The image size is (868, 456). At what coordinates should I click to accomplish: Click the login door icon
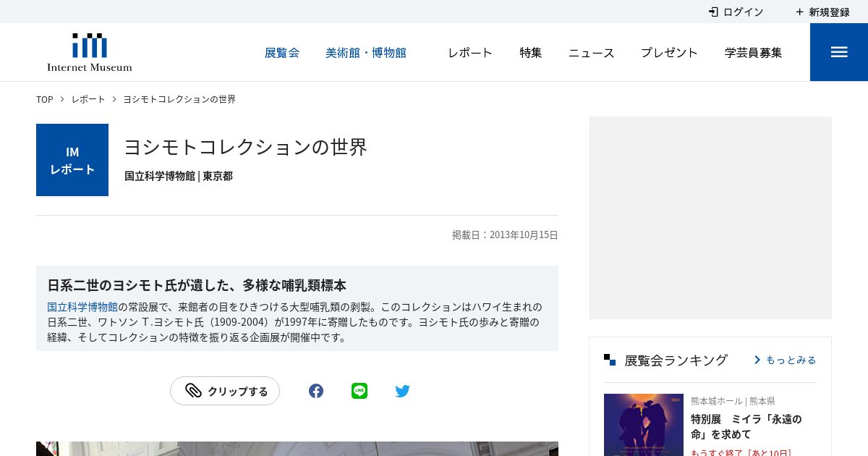[x=713, y=12]
